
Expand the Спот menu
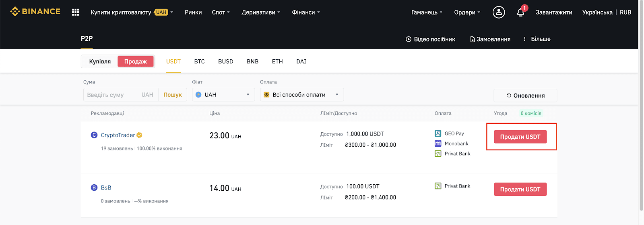[x=221, y=12]
